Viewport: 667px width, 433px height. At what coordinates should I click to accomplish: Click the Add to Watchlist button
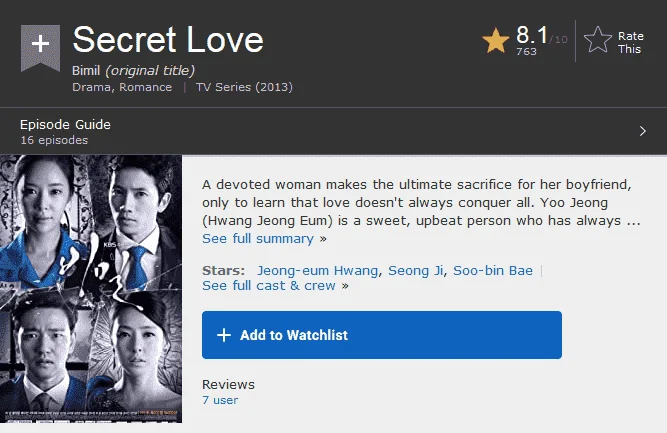pos(382,335)
